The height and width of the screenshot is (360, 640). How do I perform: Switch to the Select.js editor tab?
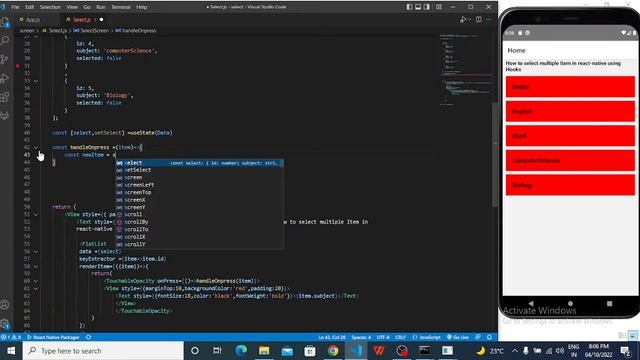pyautogui.click(x=84, y=20)
